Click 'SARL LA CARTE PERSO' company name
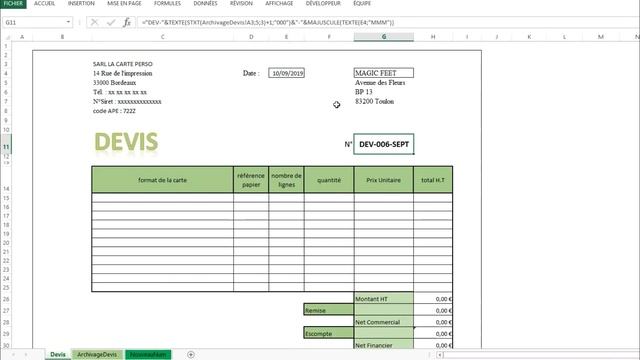 click(122, 64)
